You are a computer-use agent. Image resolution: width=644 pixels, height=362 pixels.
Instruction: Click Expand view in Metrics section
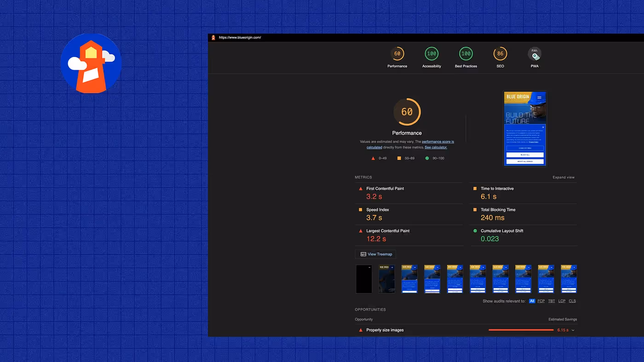coord(563,177)
